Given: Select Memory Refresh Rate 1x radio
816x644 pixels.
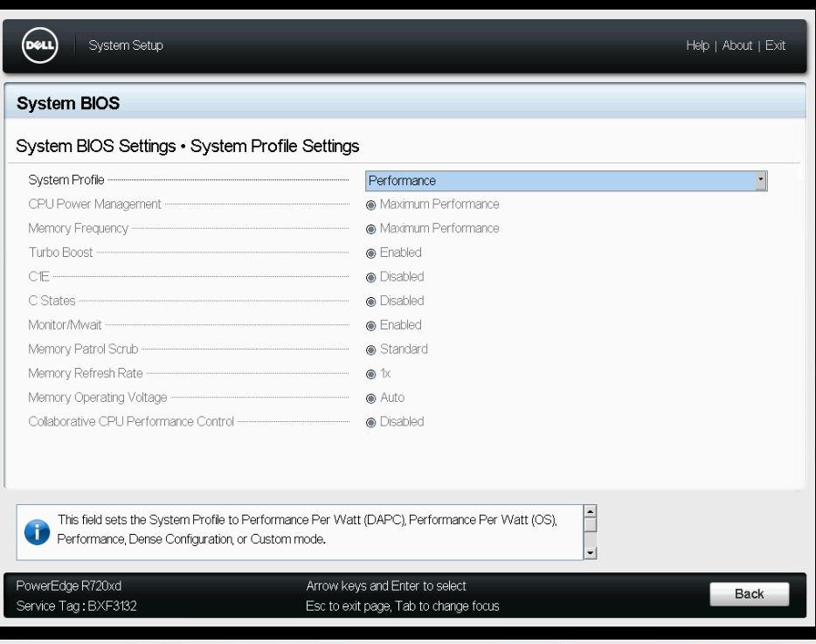Looking at the screenshot, I should click(x=370, y=374).
